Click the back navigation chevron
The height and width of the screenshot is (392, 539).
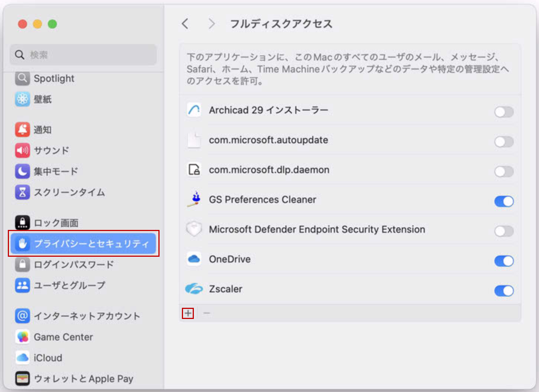tap(185, 23)
